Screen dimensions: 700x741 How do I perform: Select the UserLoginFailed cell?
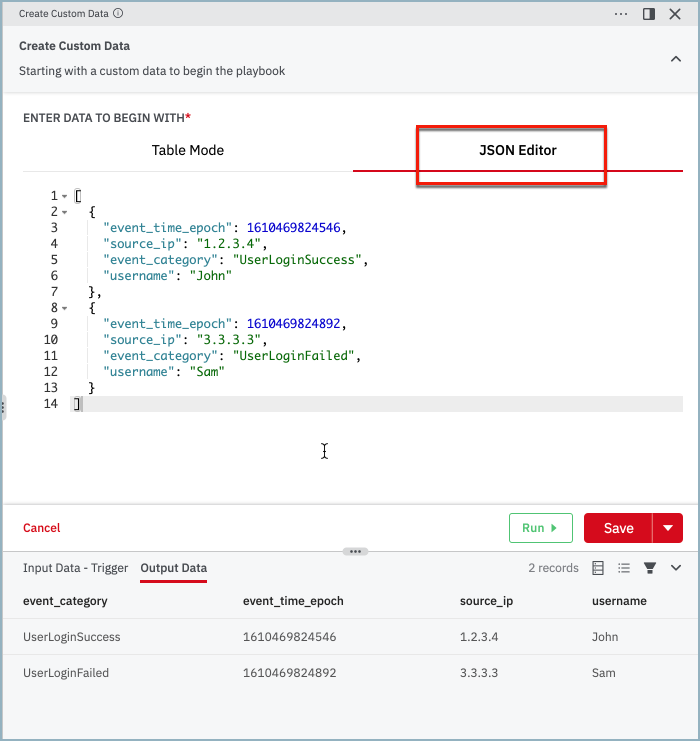click(x=66, y=673)
